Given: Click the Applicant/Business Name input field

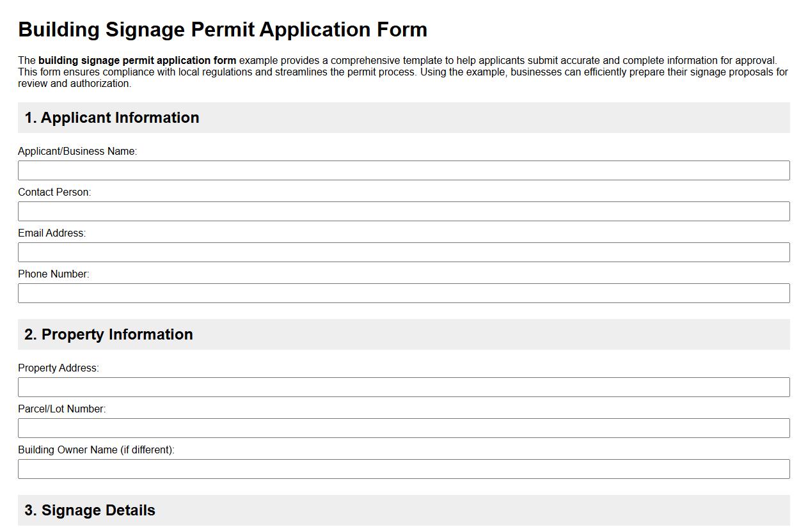Looking at the screenshot, I should [x=404, y=170].
